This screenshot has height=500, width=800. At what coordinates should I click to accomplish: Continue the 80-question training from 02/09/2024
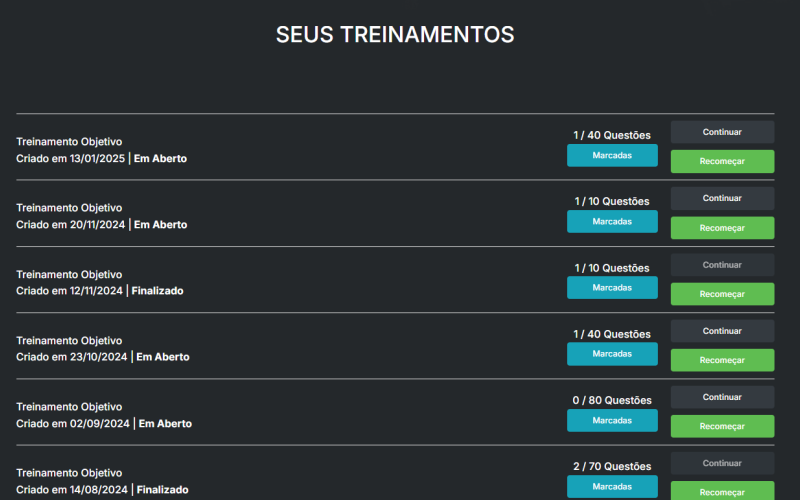(x=722, y=397)
